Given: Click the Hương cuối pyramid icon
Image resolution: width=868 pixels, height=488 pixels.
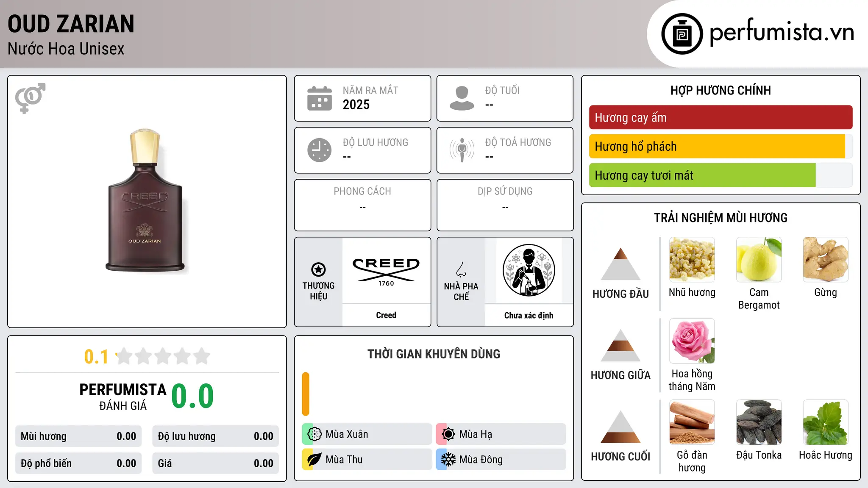Looking at the screenshot, I should (x=620, y=427).
